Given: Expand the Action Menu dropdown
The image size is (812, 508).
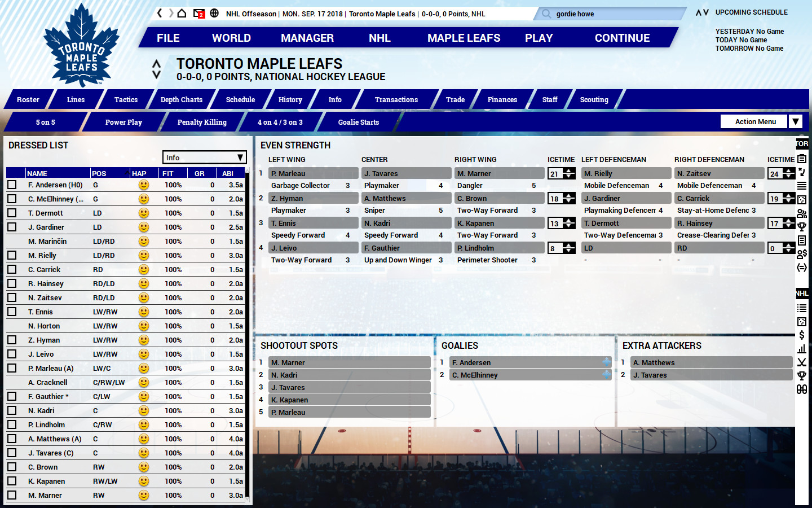Looking at the screenshot, I should [x=795, y=121].
